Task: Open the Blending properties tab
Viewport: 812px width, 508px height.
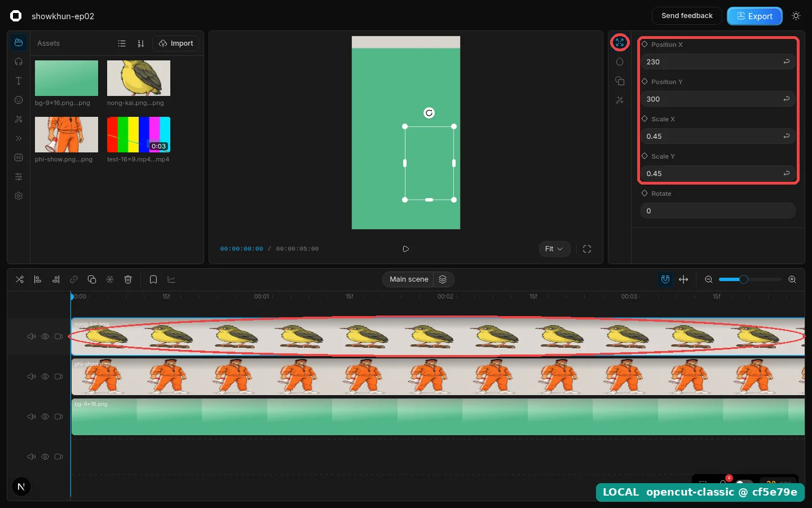Action: [x=620, y=62]
